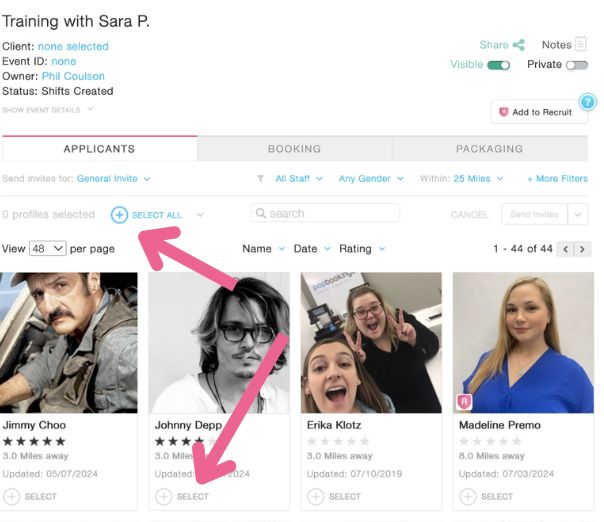
Task: Open the Any Gender filter dropdown
Action: click(x=371, y=179)
